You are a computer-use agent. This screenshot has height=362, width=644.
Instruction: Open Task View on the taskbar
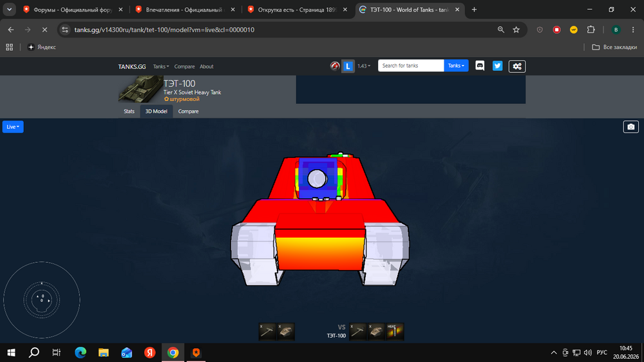tap(57, 352)
